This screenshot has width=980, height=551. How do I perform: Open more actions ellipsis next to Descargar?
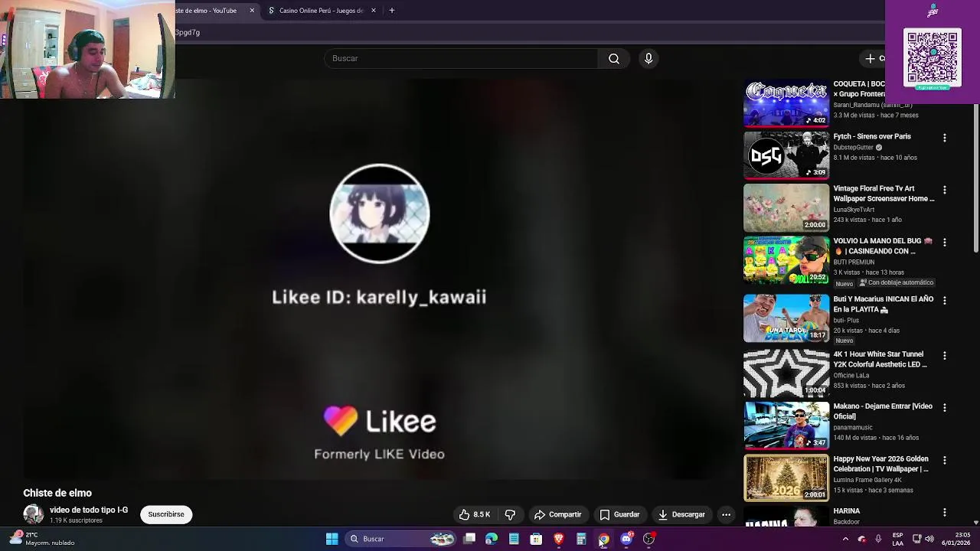point(726,515)
